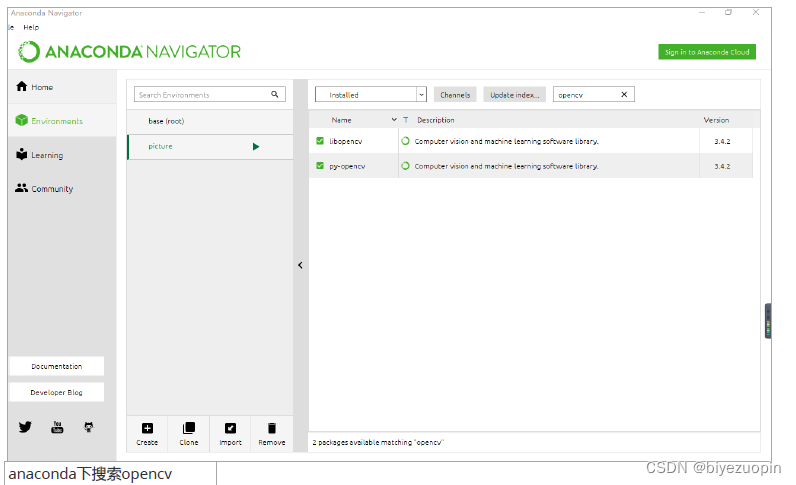The height and width of the screenshot is (485, 796).
Task: Toggle the libopencv package checkbox
Action: (x=320, y=141)
